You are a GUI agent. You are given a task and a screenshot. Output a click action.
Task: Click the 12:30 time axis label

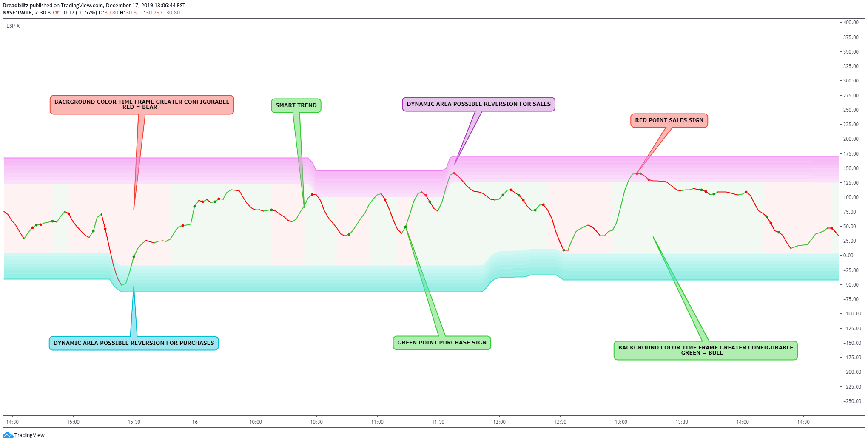click(x=560, y=422)
